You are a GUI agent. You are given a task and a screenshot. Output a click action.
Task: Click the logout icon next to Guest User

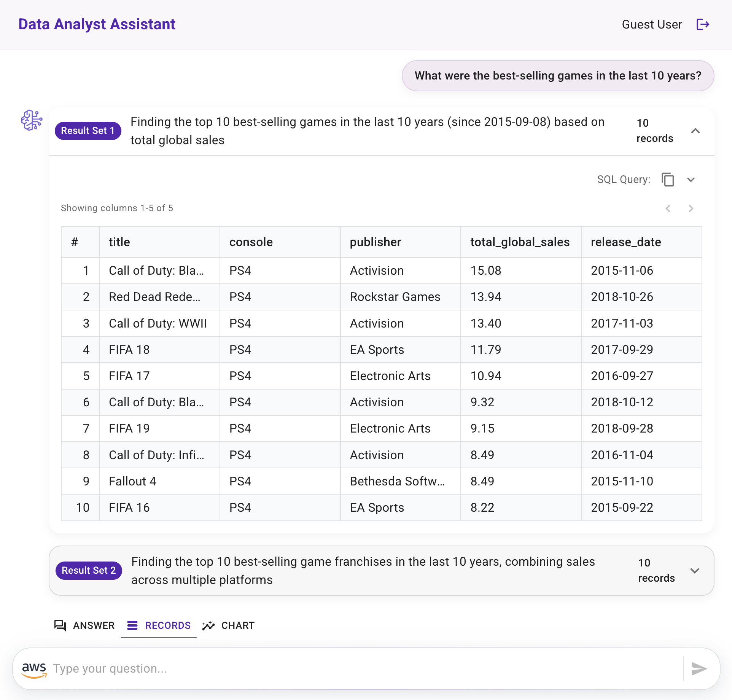(x=703, y=24)
